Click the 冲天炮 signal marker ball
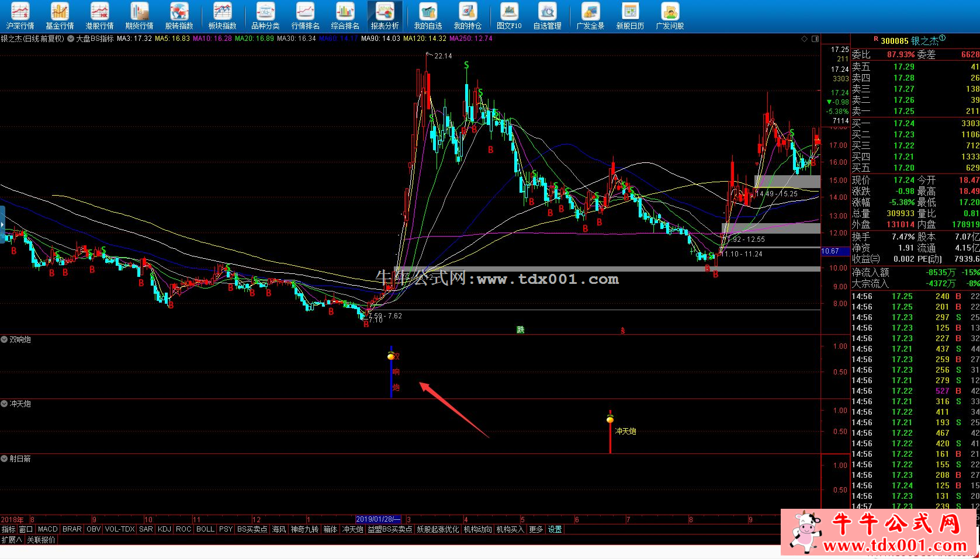This screenshot has height=559, width=980. (610, 419)
